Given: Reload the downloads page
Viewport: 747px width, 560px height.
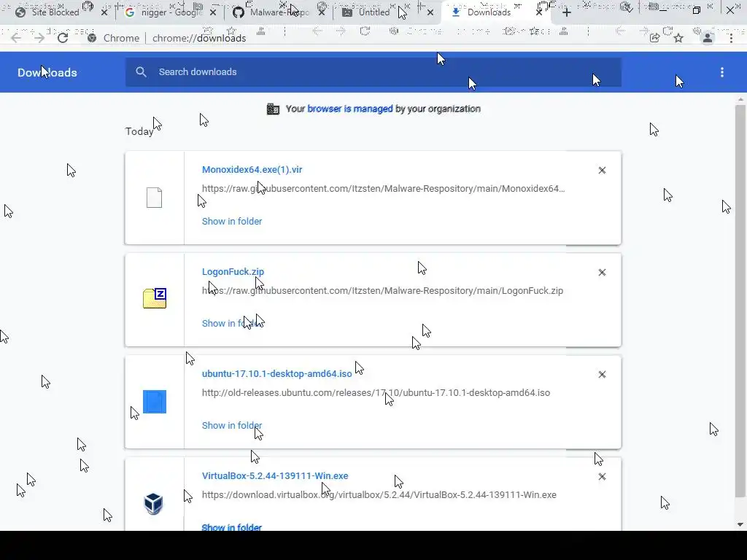Looking at the screenshot, I should (63, 38).
